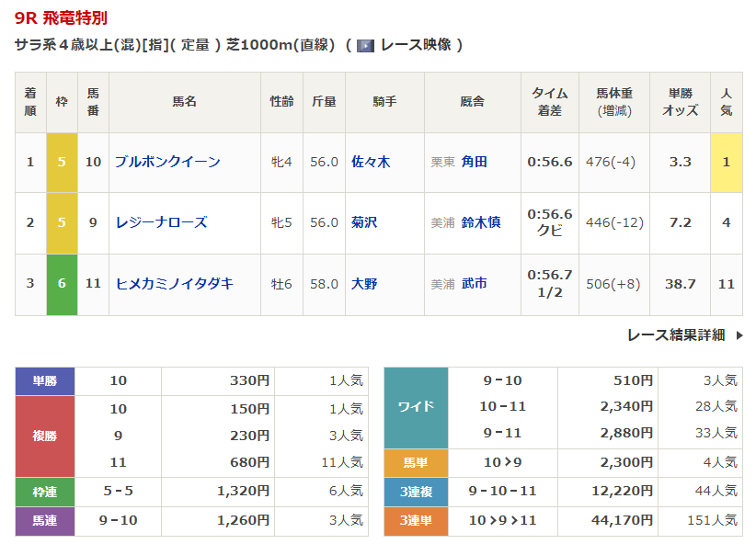The width and height of the screenshot is (756, 544).
Task: Open horse ヒメカミノイタダキ profile
Action: click(x=174, y=284)
